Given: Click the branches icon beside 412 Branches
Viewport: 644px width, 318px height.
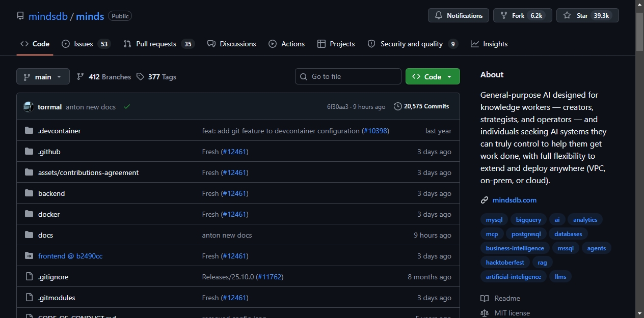Looking at the screenshot, I should [81, 77].
